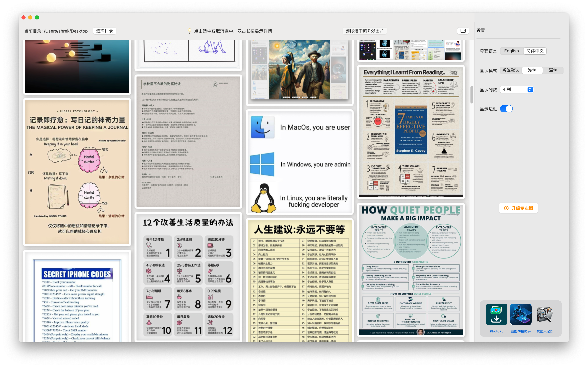Open the 截图拼接助手 app icon
The image size is (588, 367).
coord(521,314)
